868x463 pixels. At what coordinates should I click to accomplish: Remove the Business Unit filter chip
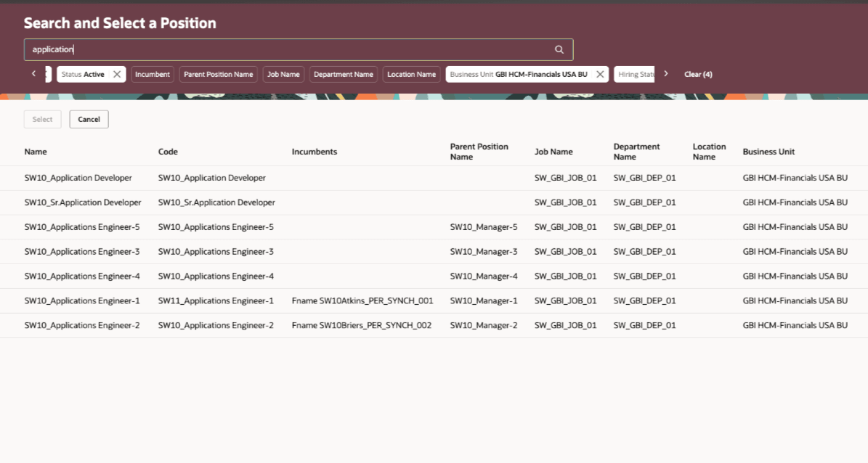(599, 74)
